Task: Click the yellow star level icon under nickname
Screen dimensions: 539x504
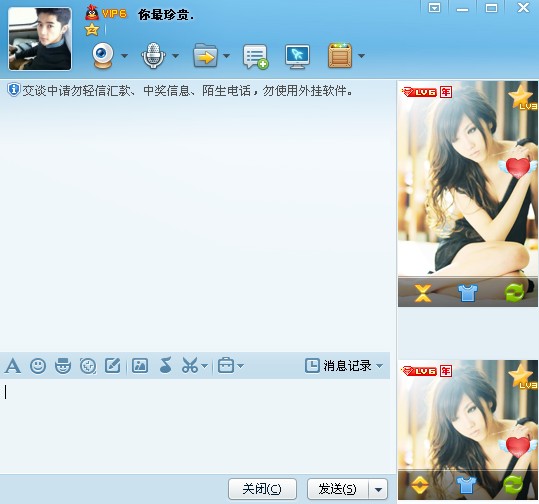Action: 92,30
